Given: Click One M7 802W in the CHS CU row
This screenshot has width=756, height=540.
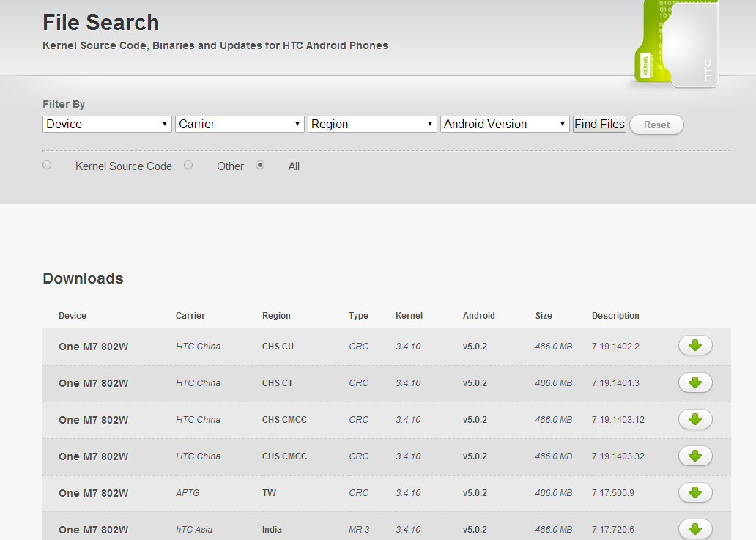Looking at the screenshot, I should [x=94, y=347].
